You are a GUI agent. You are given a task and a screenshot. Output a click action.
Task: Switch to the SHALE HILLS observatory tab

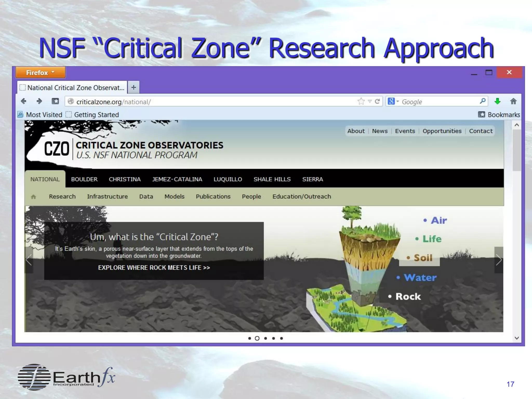272,179
